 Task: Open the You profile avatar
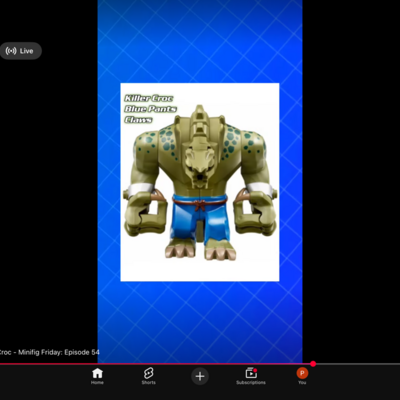coord(302,373)
